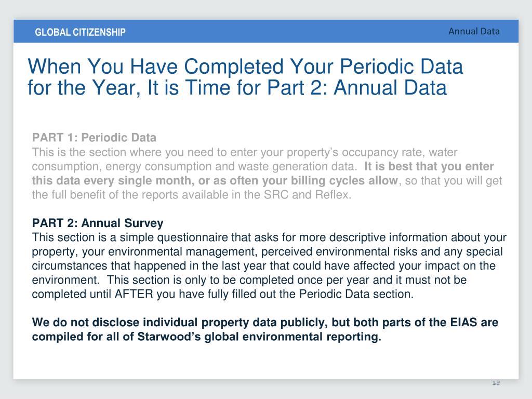532x399 pixels.
Task: Click the title line 'Part 2: Annual Data'
Action: 356,87
